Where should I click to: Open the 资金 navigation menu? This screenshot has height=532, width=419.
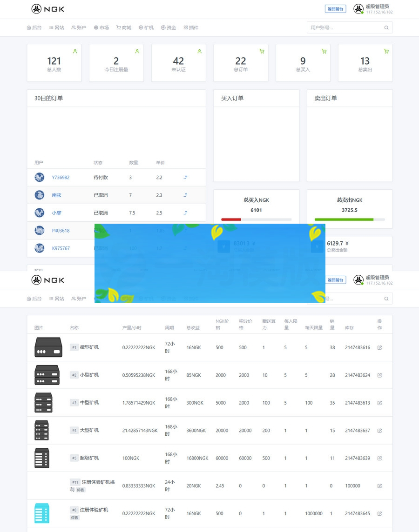pos(169,27)
